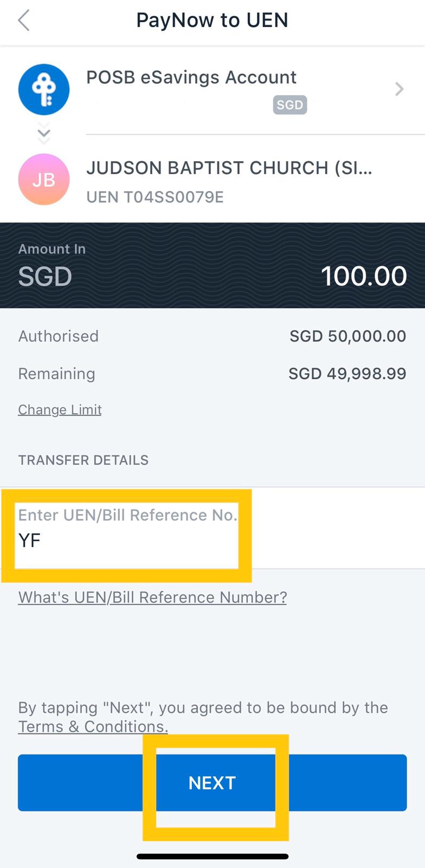The width and height of the screenshot is (425, 868).
Task: Open the Change Limit link
Action: (x=60, y=410)
